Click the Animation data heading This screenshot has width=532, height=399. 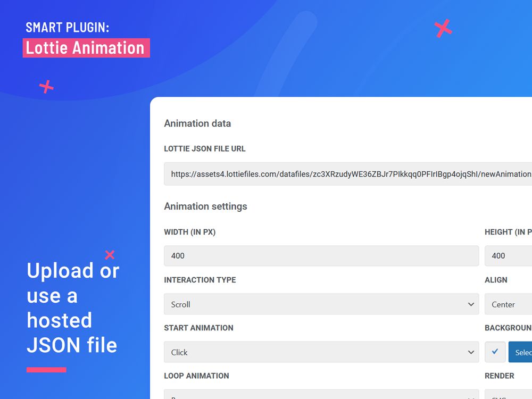[x=197, y=123]
